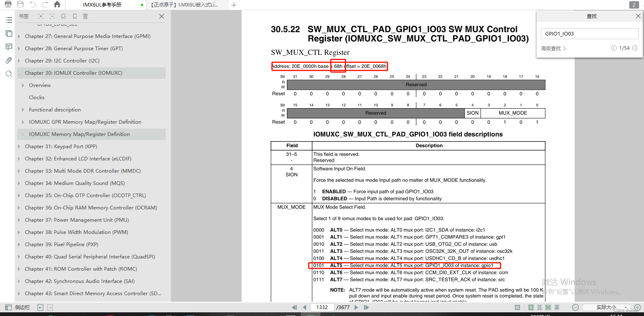644x316 pixels.
Task: Expand Chapter 31 Keypad Port arrow
Action: [x=19, y=147]
